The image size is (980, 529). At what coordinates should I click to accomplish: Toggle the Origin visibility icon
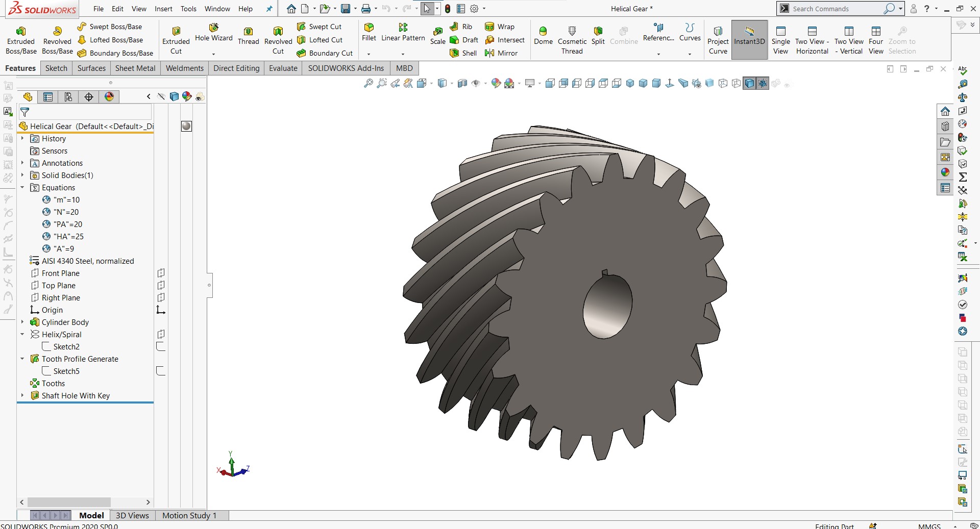pos(161,310)
